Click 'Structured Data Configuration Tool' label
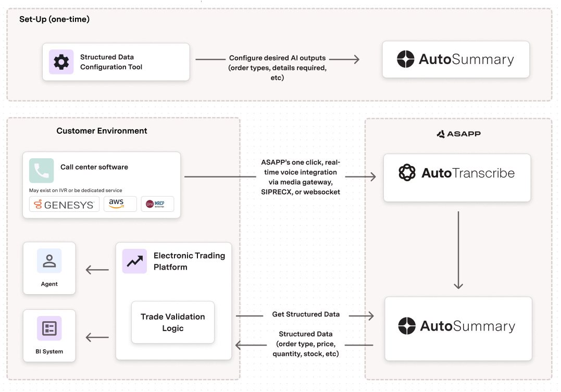This screenshot has height=392, width=561. click(111, 62)
